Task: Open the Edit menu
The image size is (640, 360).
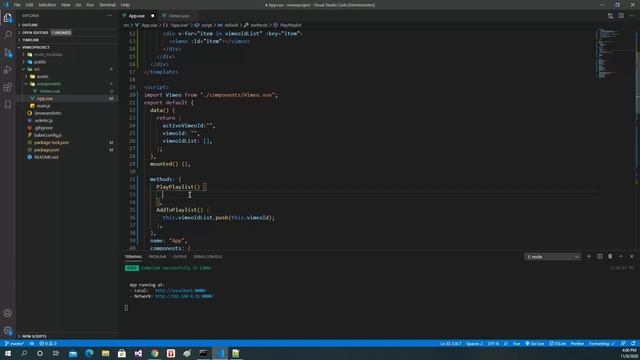Action: coord(29,5)
